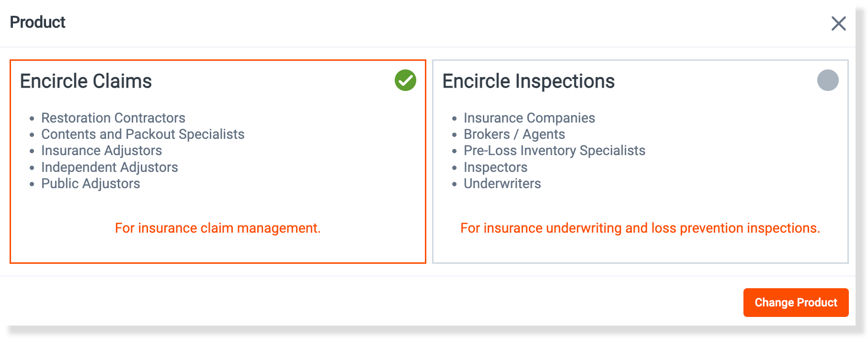868x338 pixels.
Task: Click the underwriting and loss prevention inspections text
Action: (640, 228)
